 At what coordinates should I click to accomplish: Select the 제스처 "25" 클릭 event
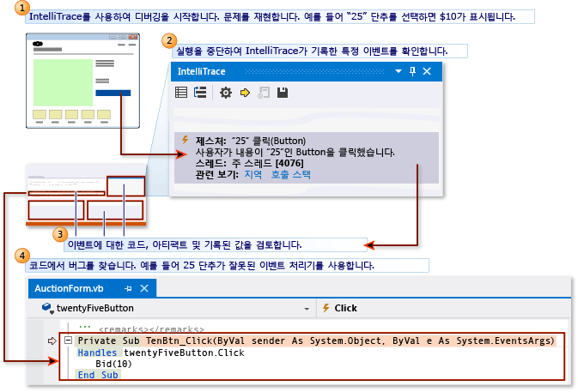[307, 158]
